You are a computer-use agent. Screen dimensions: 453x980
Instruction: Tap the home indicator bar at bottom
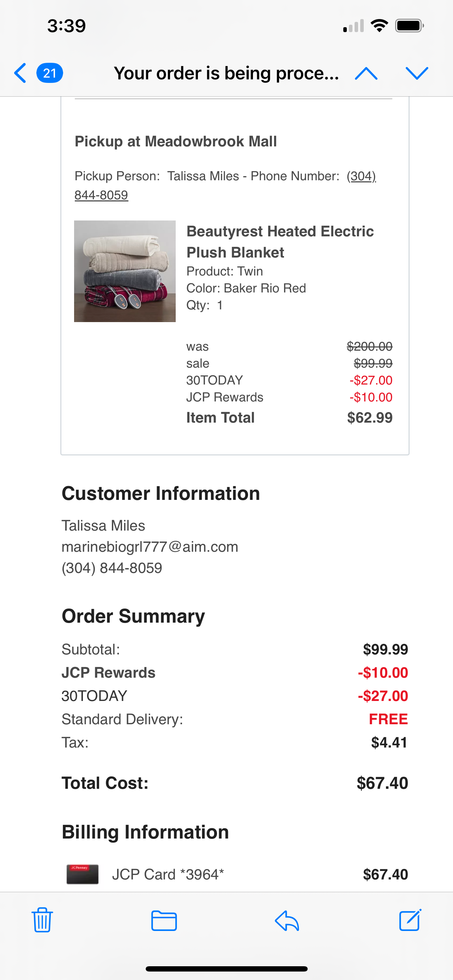pos(227,969)
